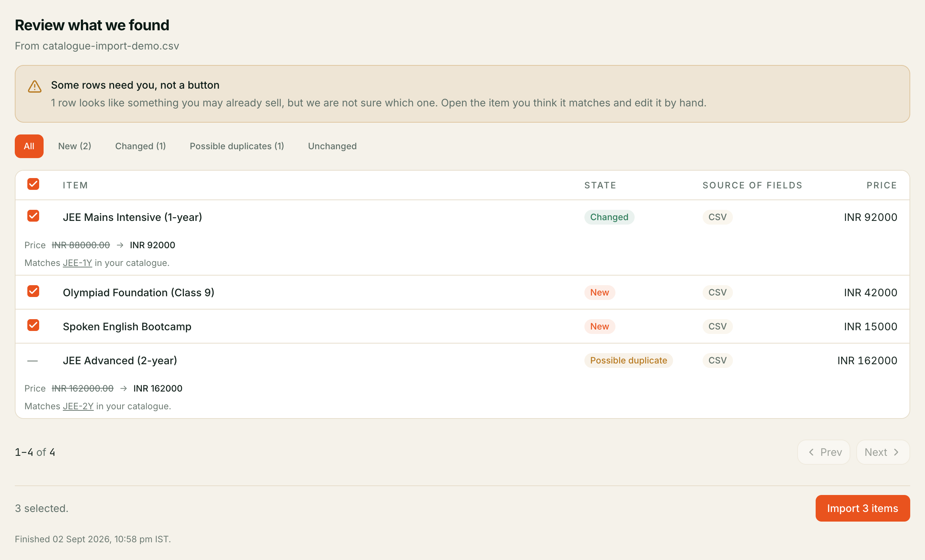Click the CSV tag in Spoken English row
The image size is (925, 560).
pos(717,327)
